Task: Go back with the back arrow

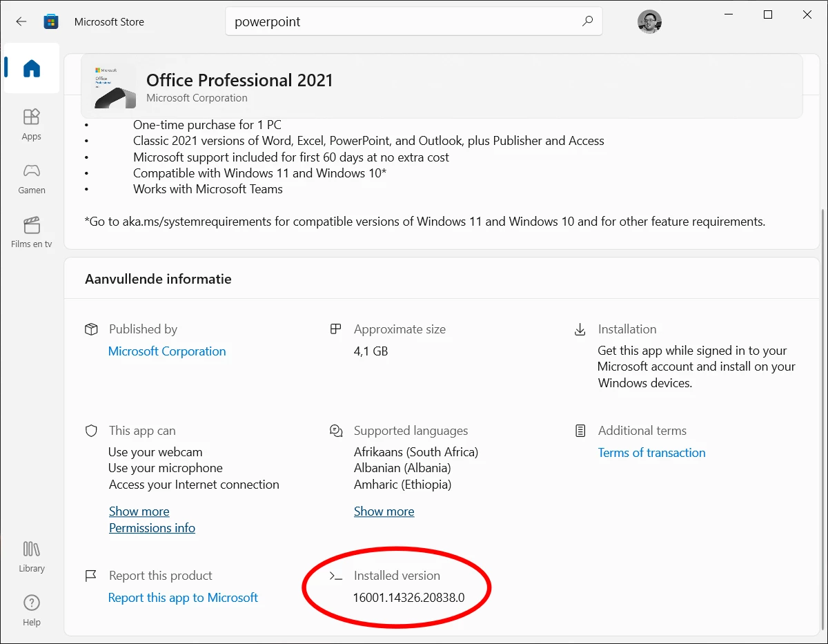Action: pyautogui.click(x=21, y=21)
